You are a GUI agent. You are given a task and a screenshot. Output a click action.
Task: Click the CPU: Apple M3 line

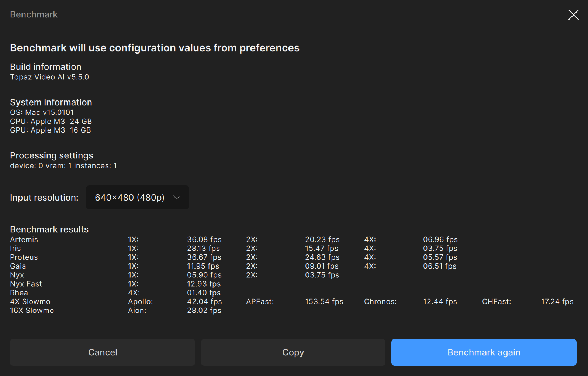51,122
